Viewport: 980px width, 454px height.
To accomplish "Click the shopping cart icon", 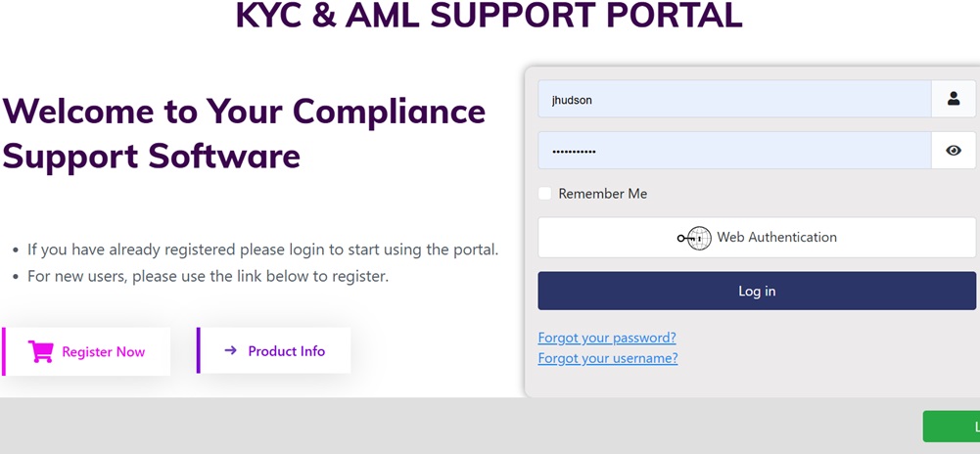I will 41,352.
